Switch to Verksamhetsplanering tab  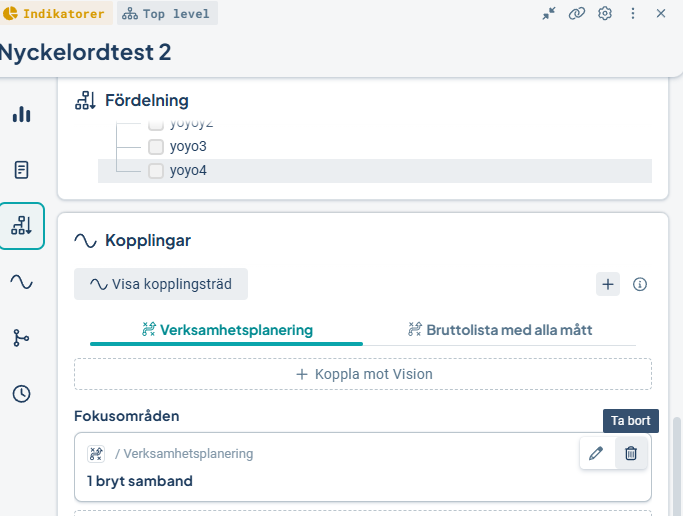tap(227, 331)
